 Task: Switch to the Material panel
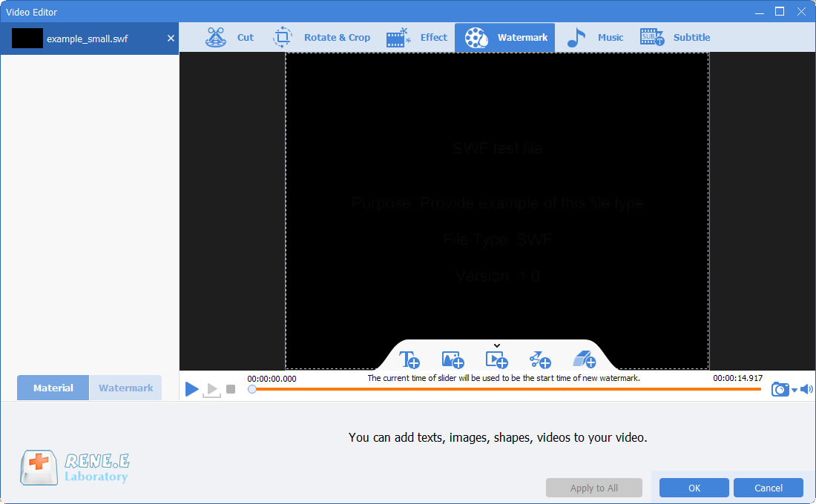tap(53, 388)
